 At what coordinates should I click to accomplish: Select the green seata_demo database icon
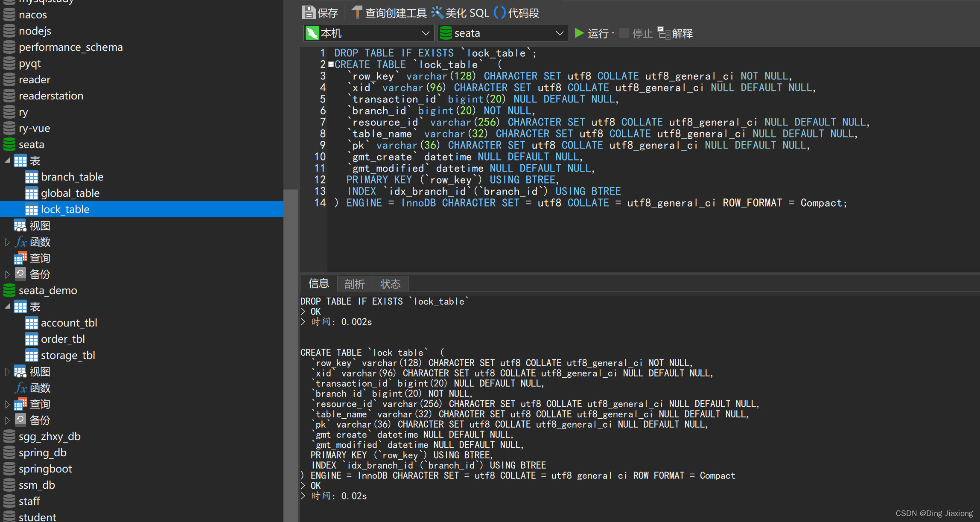click(x=9, y=291)
